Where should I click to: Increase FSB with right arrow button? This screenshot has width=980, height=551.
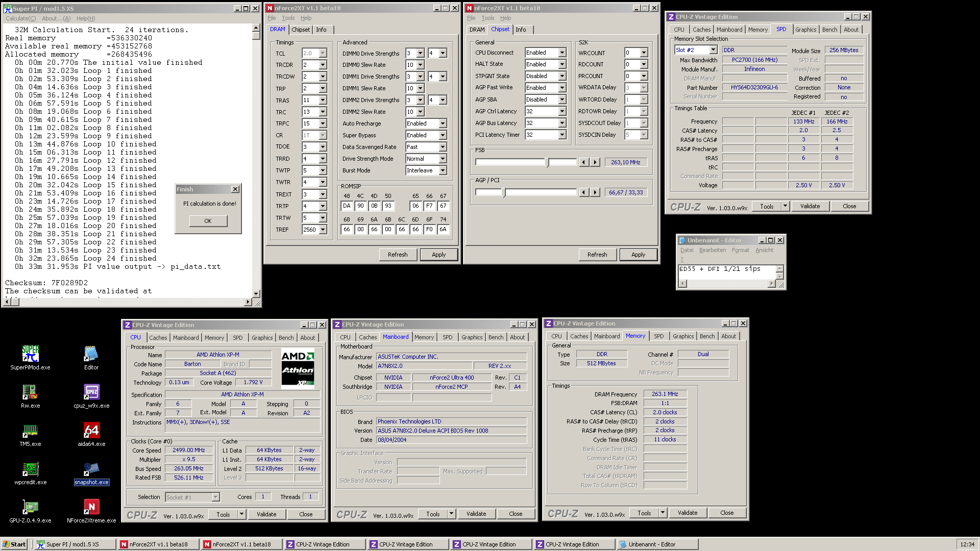point(595,162)
